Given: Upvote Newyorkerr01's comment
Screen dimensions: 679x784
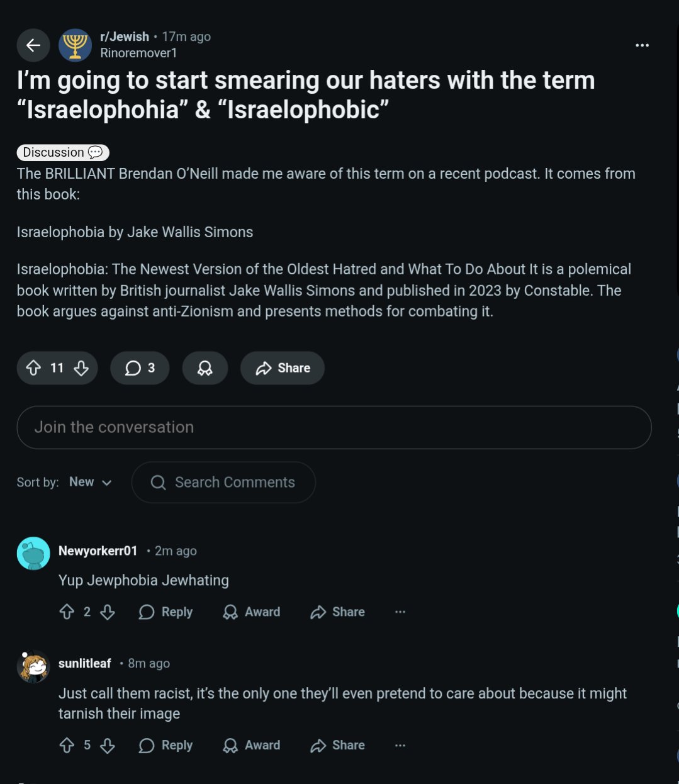Looking at the screenshot, I should tap(67, 612).
